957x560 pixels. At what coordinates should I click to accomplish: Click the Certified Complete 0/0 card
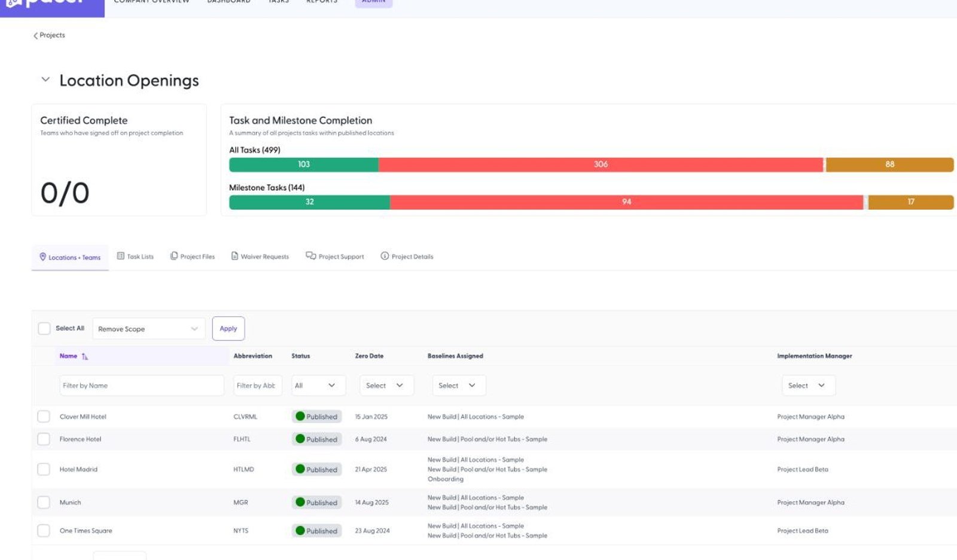coord(119,160)
